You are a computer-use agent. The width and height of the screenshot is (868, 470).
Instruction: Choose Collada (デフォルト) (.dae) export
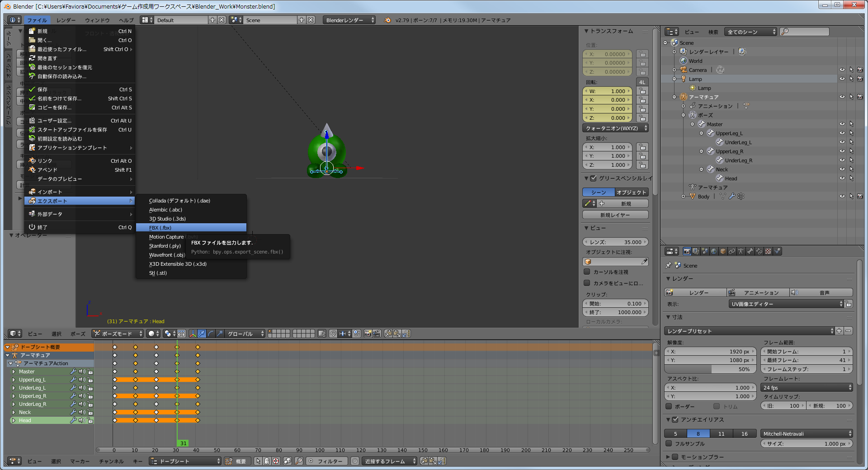tap(191, 200)
